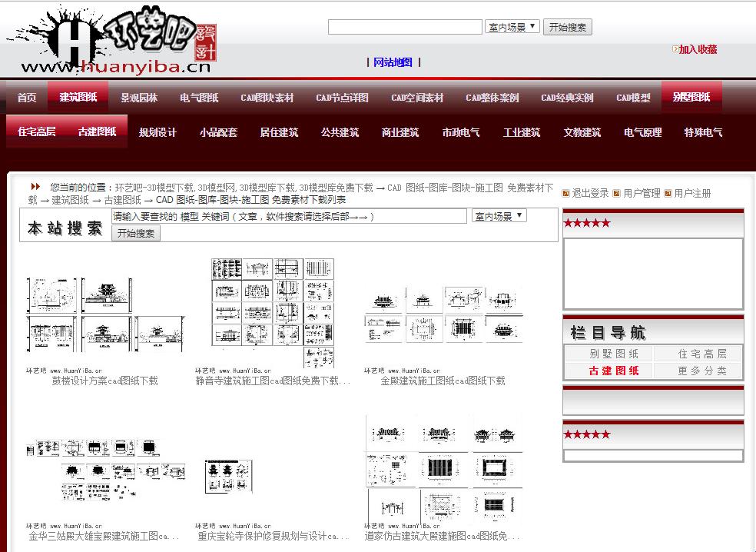Click the icon beside 退出登录
The height and width of the screenshot is (552, 756).
click(x=565, y=194)
